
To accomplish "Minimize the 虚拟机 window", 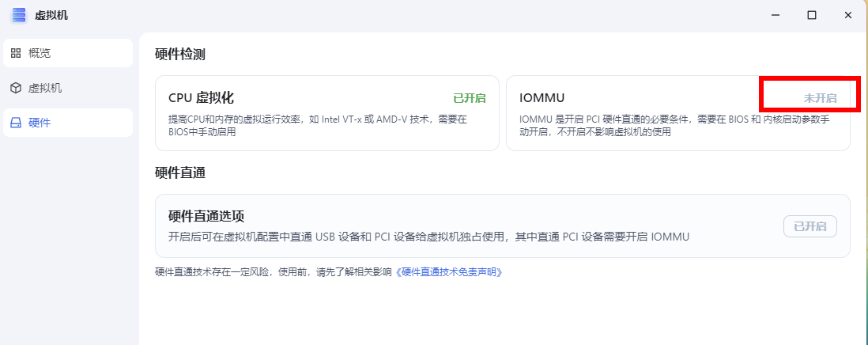I will click(x=775, y=15).
